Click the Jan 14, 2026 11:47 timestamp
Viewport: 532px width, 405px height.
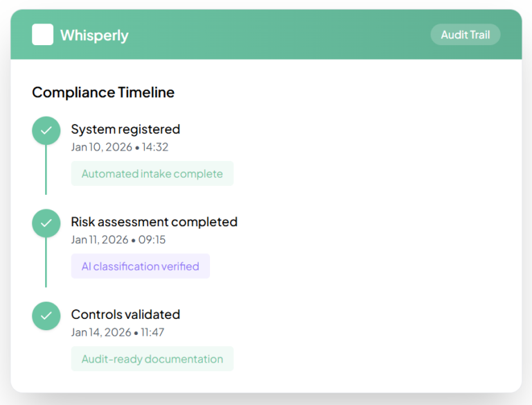click(x=117, y=332)
